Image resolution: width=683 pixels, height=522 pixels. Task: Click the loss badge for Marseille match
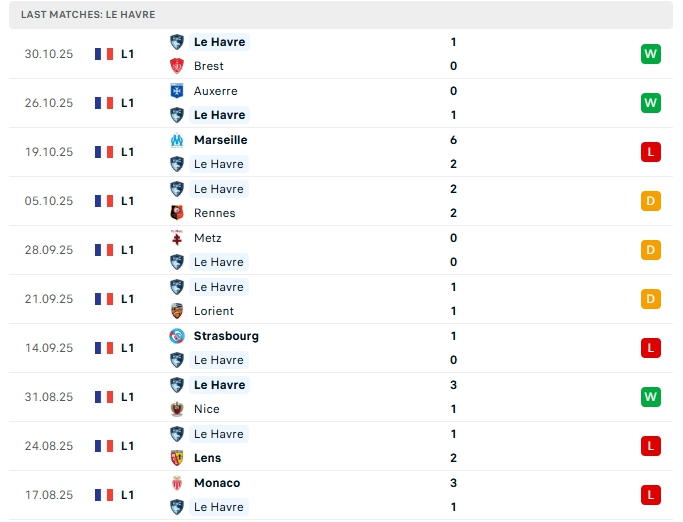pos(651,152)
